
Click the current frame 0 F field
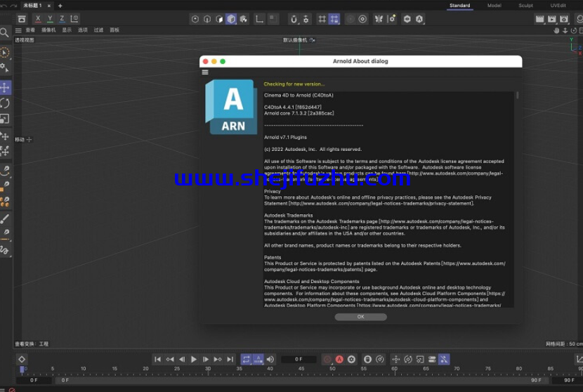tap(299, 359)
